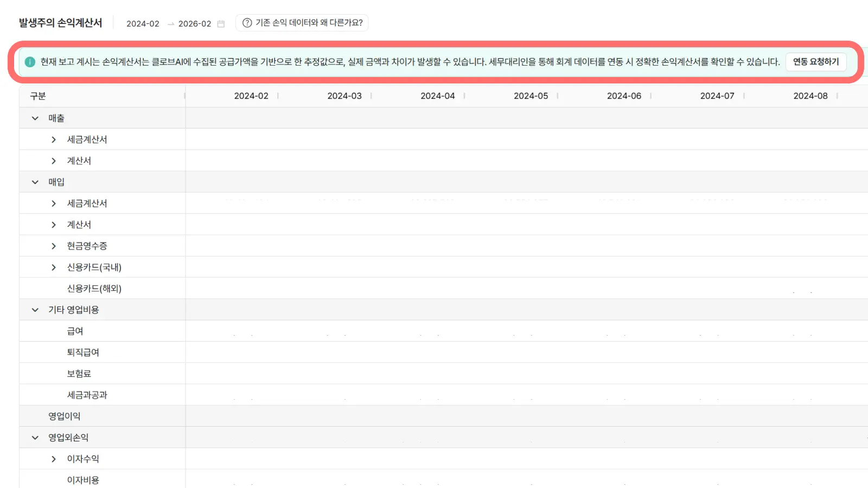Expand 세금계산서 under the 매입 section
This screenshot has height=488, width=868.
pos(54,203)
